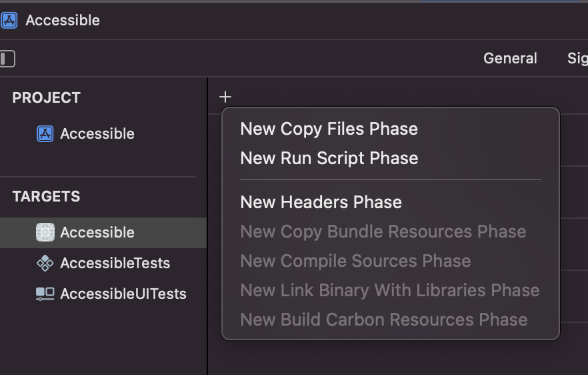This screenshot has height=375, width=588.
Task: Select Accessible under the PROJECT section
Action: point(97,133)
